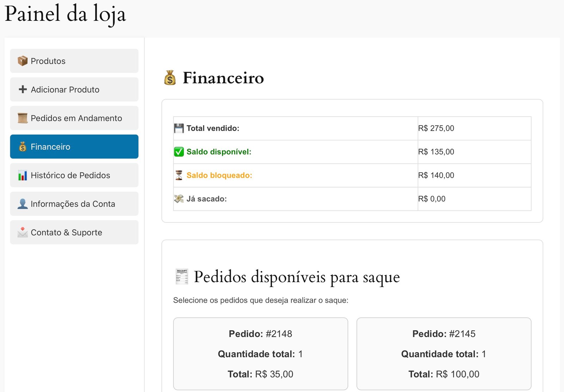Click the R$ 275,00 value
The width and height of the screenshot is (564, 392).
pos(436,128)
